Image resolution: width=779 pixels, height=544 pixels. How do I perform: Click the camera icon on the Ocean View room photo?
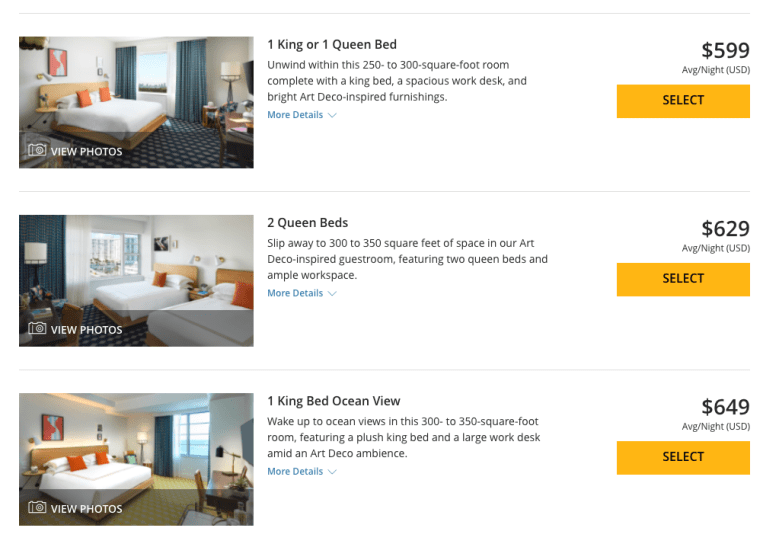(x=37, y=508)
